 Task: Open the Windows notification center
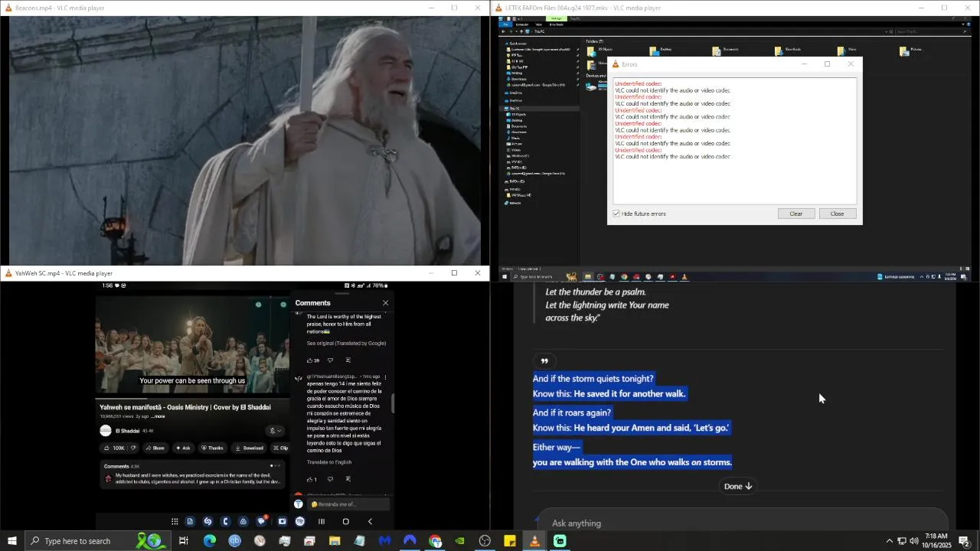point(965,541)
